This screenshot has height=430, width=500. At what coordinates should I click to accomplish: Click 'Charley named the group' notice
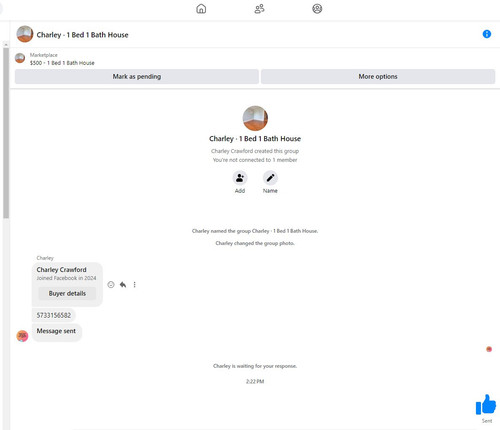pos(255,231)
